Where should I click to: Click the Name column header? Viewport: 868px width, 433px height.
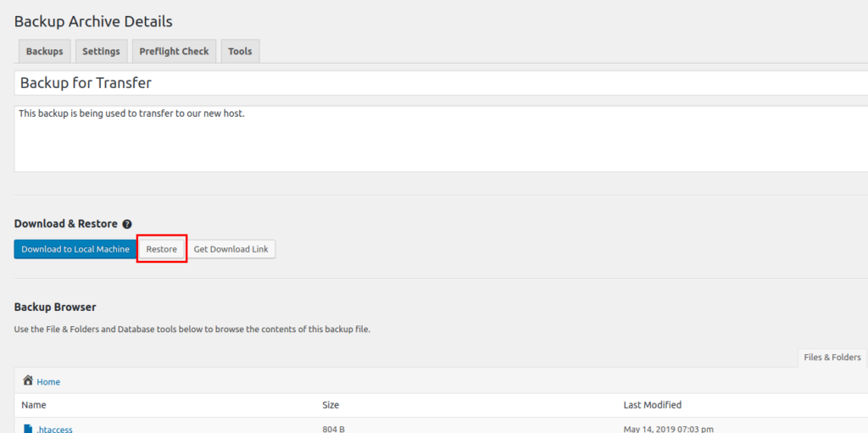click(x=34, y=405)
